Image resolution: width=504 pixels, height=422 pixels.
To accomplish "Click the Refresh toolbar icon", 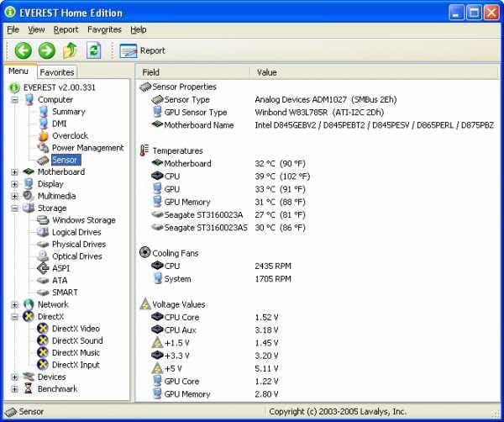I will click(93, 50).
